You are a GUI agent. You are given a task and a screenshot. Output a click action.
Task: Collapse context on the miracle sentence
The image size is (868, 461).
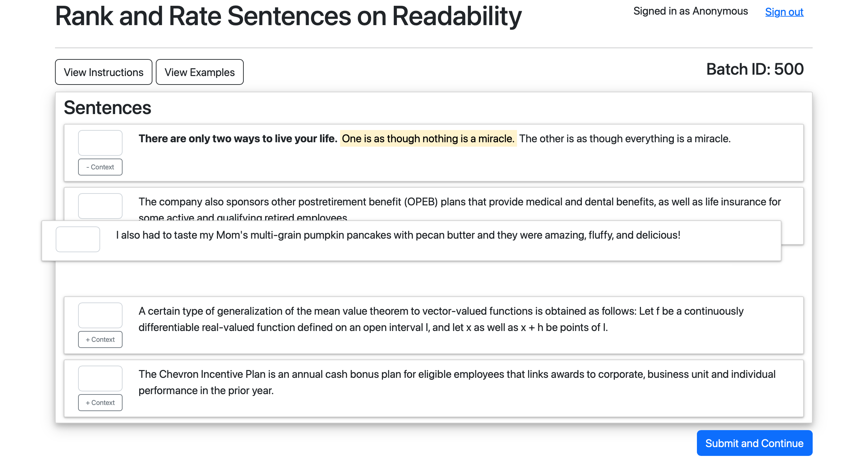100,167
